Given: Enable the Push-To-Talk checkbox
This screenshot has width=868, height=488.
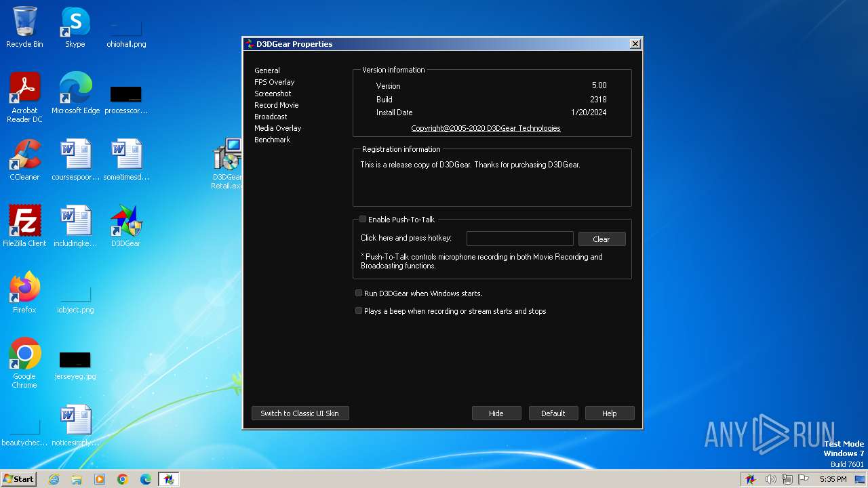Looking at the screenshot, I should point(363,220).
